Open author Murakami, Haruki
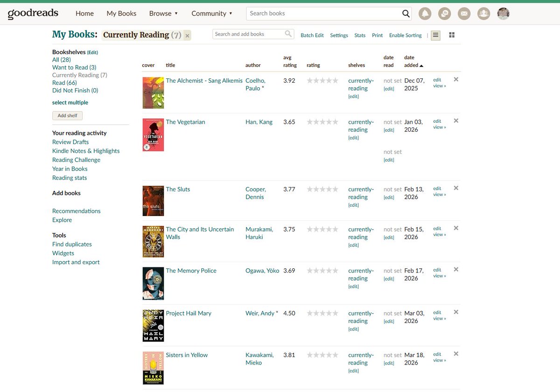Viewport: 560px width, 392px height. click(259, 233)
